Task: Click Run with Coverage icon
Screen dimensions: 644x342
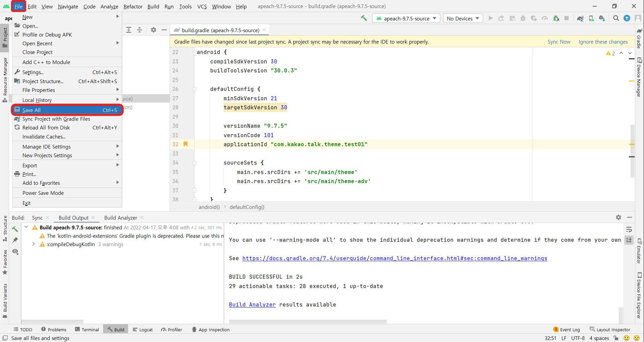Action: (534, 18)
